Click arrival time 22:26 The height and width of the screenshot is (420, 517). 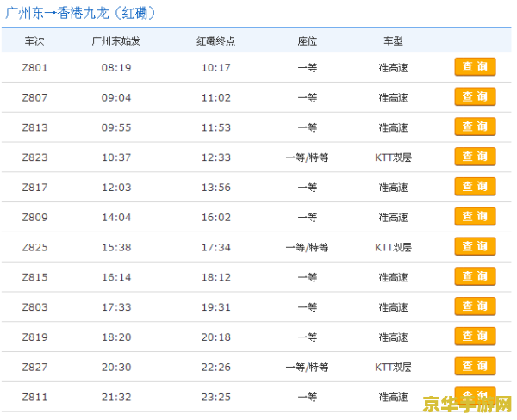(216, 367)
